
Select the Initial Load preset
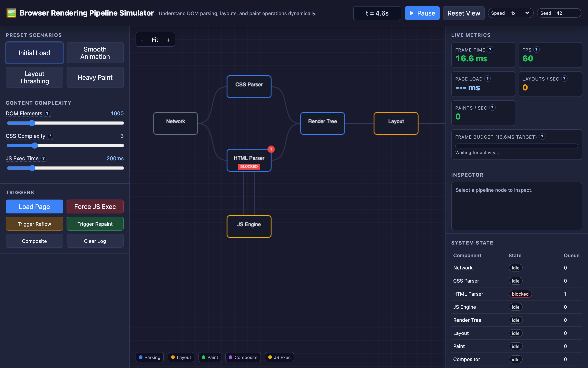click(x=35, y=53)
